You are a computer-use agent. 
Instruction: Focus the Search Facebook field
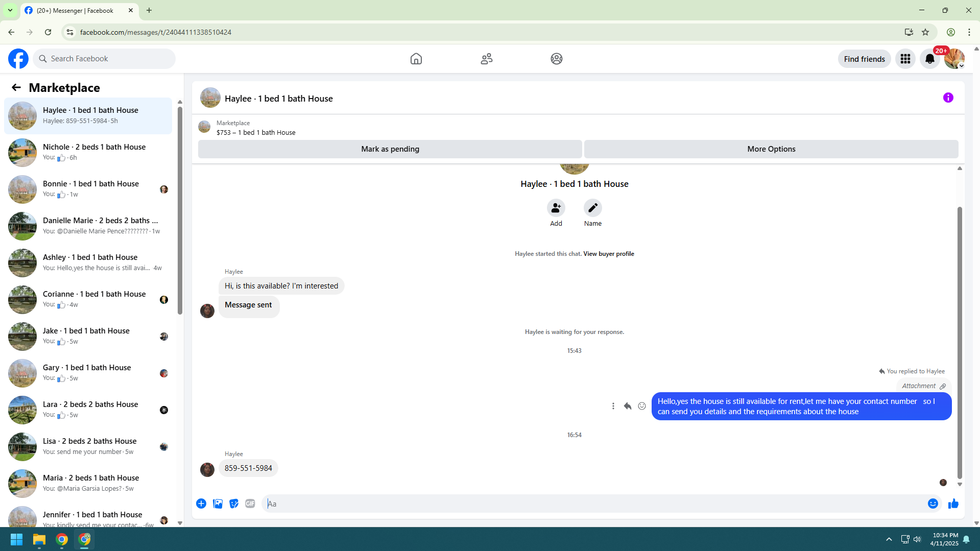tap(104, 59)
